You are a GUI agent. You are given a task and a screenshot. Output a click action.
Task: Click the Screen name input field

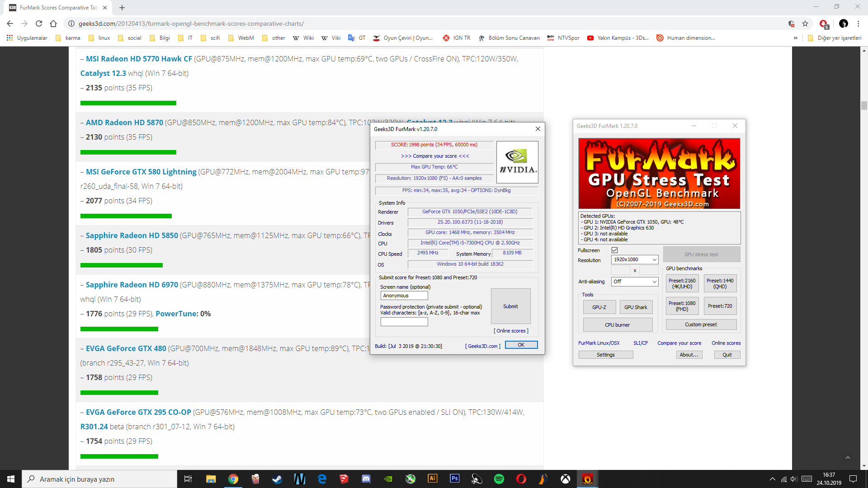[x=404, y=296]
